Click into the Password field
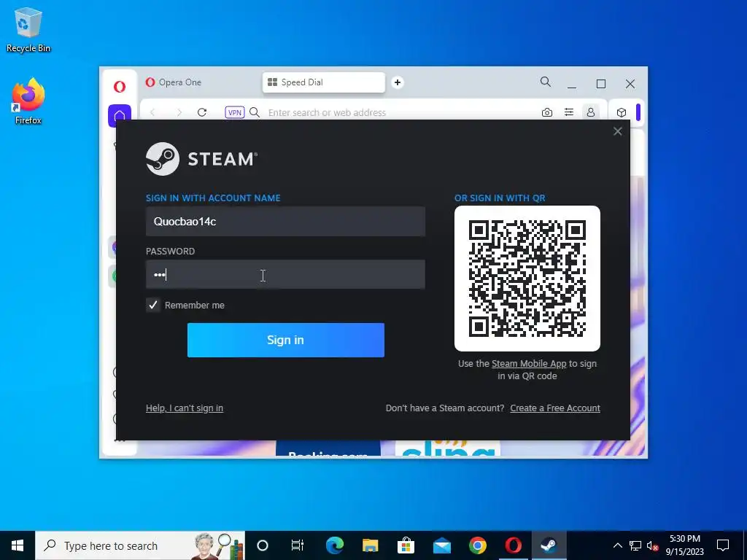The width and height of the screenshot is (747, 560). [x=285, y=274]
